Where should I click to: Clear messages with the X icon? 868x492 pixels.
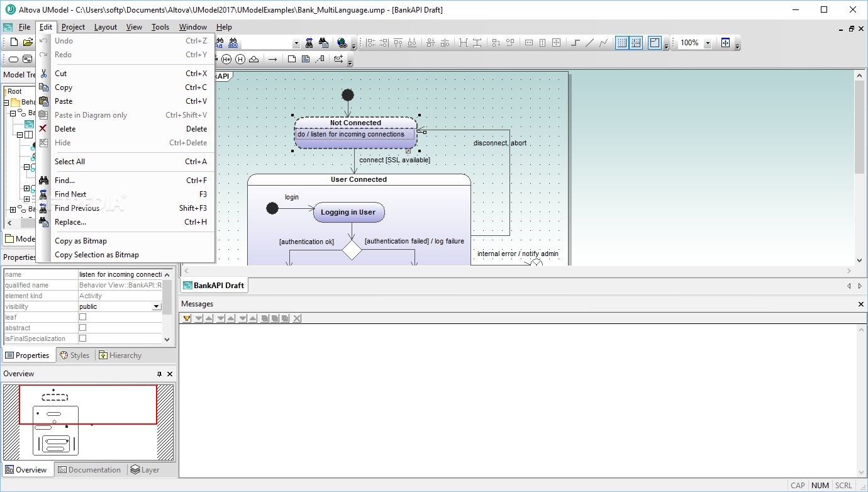click(297, 318)
